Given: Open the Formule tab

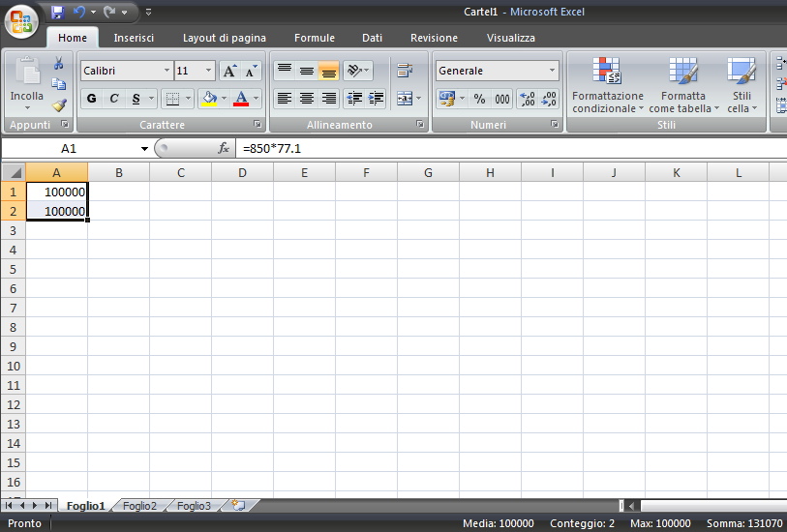Looking at the screenshot, I should 315,38.
